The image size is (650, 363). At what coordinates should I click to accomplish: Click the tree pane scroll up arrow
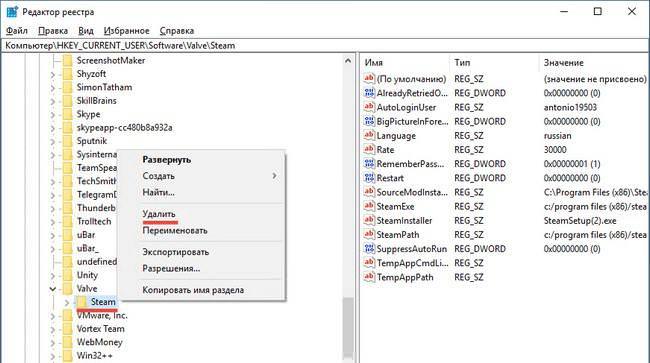click(348, 61)
